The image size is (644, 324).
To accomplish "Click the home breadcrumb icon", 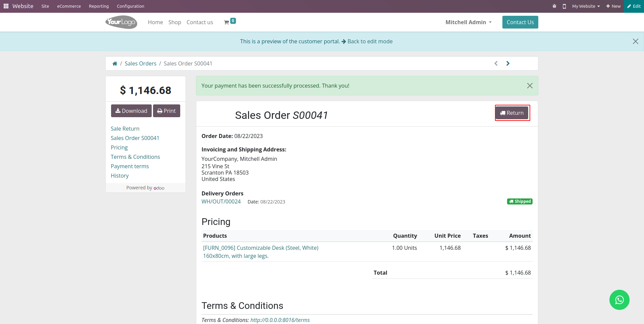I will pos(115,63).
